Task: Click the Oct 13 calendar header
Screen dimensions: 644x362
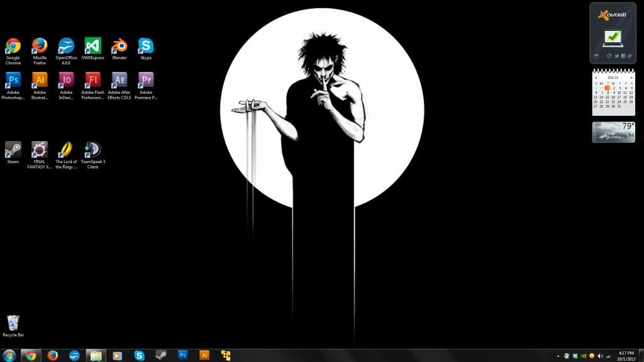Action: [x=613, y=77]
